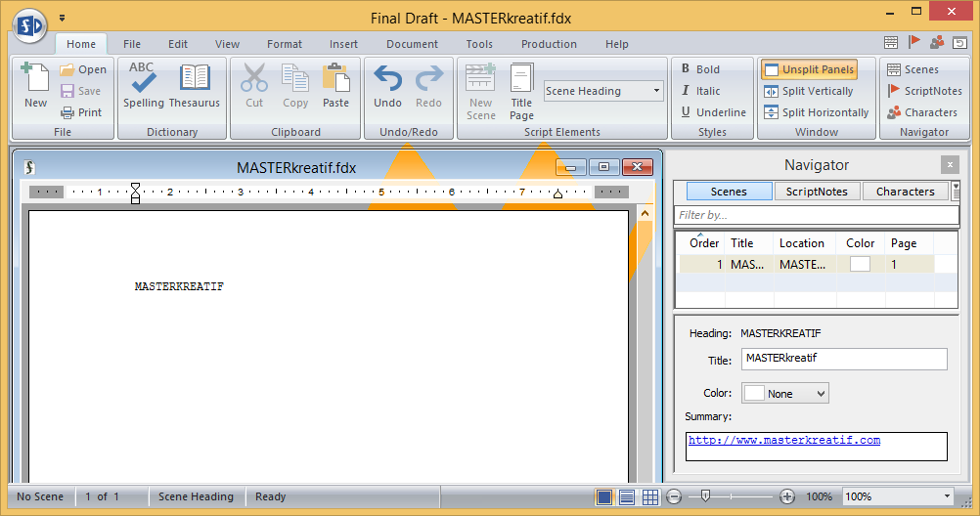This screenshot has height=516, width=980.
Task: Click the zoom in plus button
Action: (787, 496)
